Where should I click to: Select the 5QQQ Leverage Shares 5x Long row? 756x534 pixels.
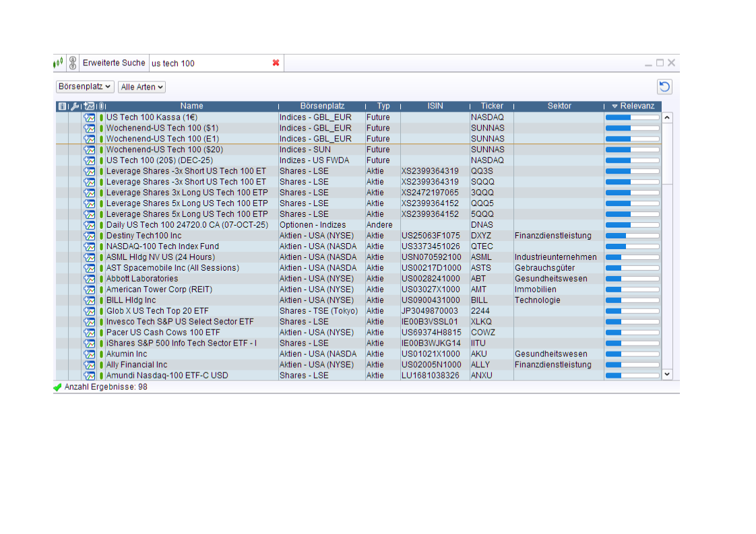[x=358, y=214]
